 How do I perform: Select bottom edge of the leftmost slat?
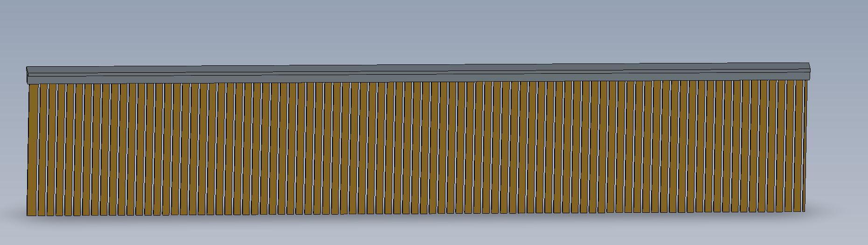coord(32,216)
